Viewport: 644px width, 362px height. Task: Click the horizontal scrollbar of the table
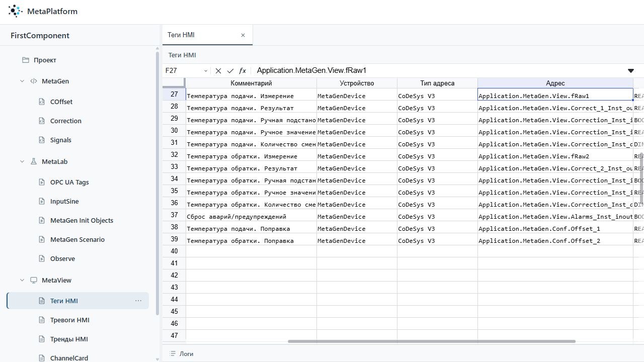(x=432, y=341)
